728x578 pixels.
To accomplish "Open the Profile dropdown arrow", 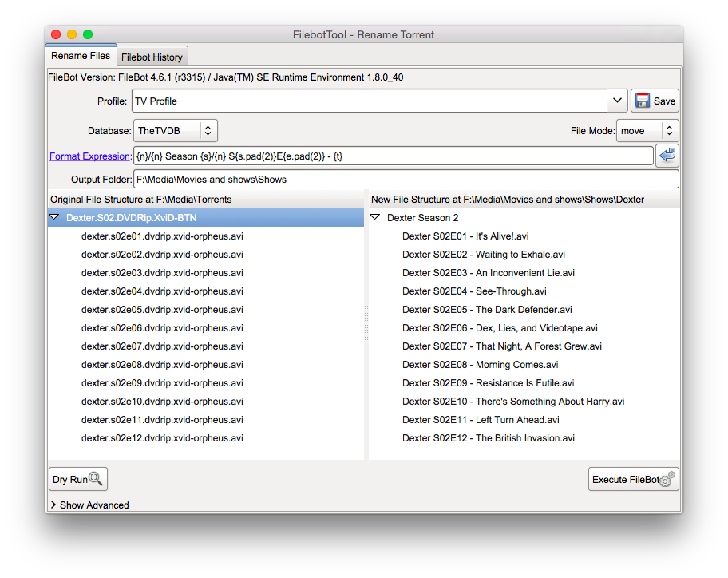I will click(618, 101).
